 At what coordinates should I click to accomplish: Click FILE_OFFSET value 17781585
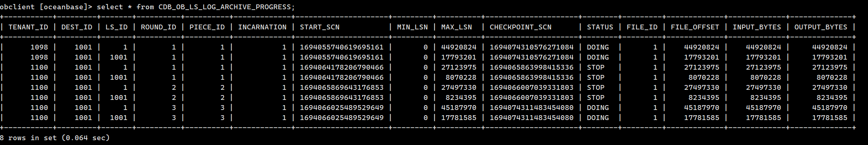(702, 118)
